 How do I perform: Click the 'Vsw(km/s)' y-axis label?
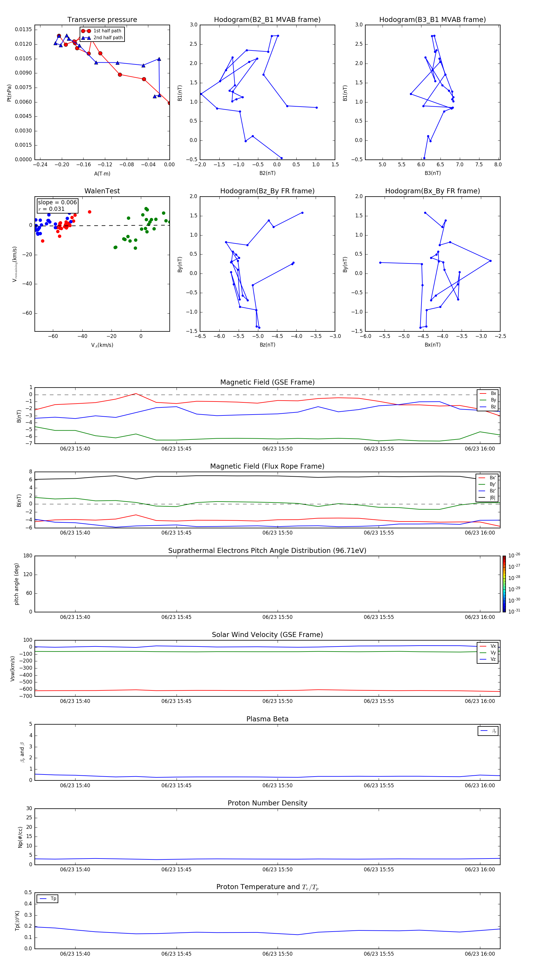pos(12,668)
